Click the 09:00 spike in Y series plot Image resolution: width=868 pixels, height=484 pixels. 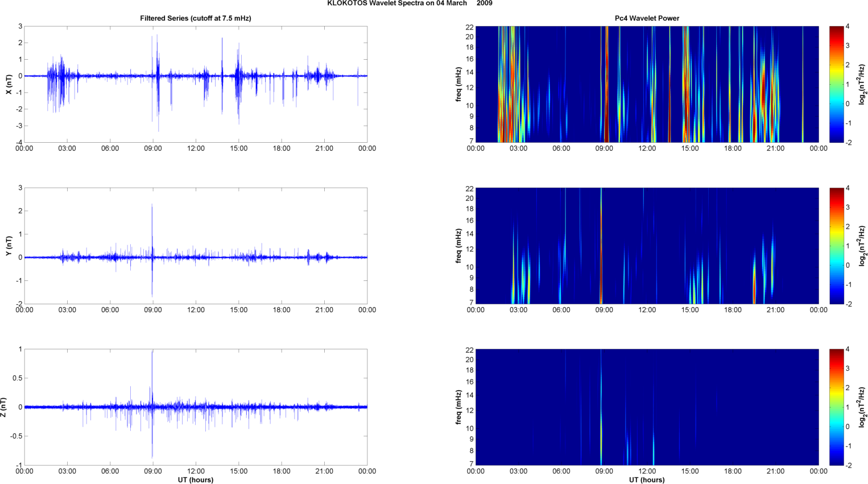pyautogui.click(x=152, y=227)
